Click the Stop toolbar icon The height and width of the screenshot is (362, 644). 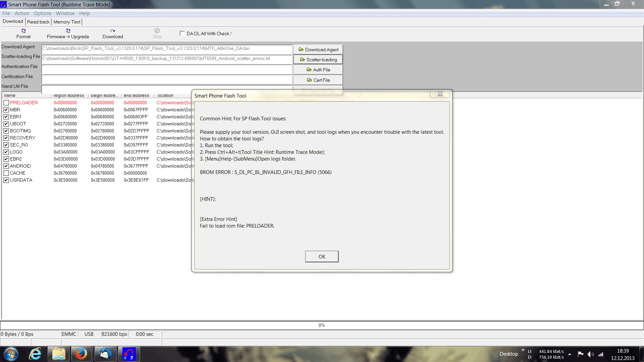157,31
